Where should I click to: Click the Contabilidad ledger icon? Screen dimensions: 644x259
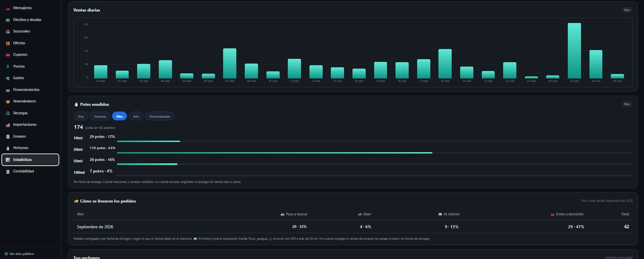tap(8, 171)
